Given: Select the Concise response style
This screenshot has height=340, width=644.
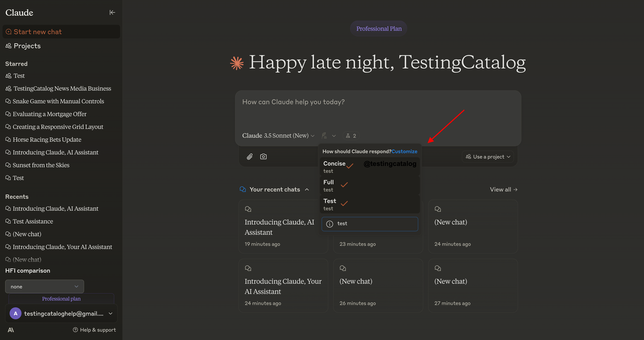Looking at the screenshot, I should point(370,167).
